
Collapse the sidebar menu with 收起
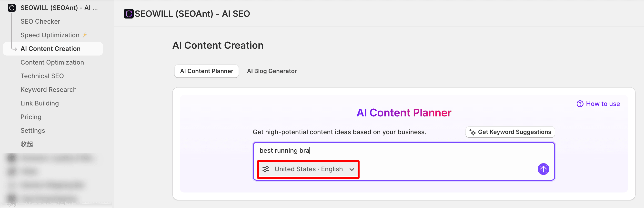tap(27, 144)
